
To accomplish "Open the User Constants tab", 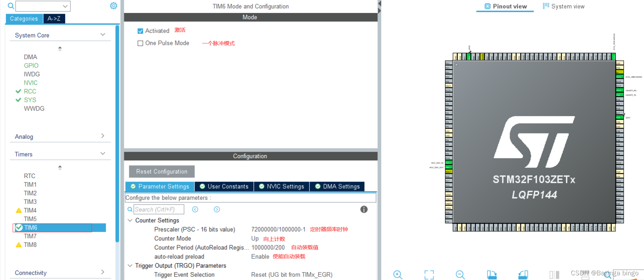I will pos(224,186).
